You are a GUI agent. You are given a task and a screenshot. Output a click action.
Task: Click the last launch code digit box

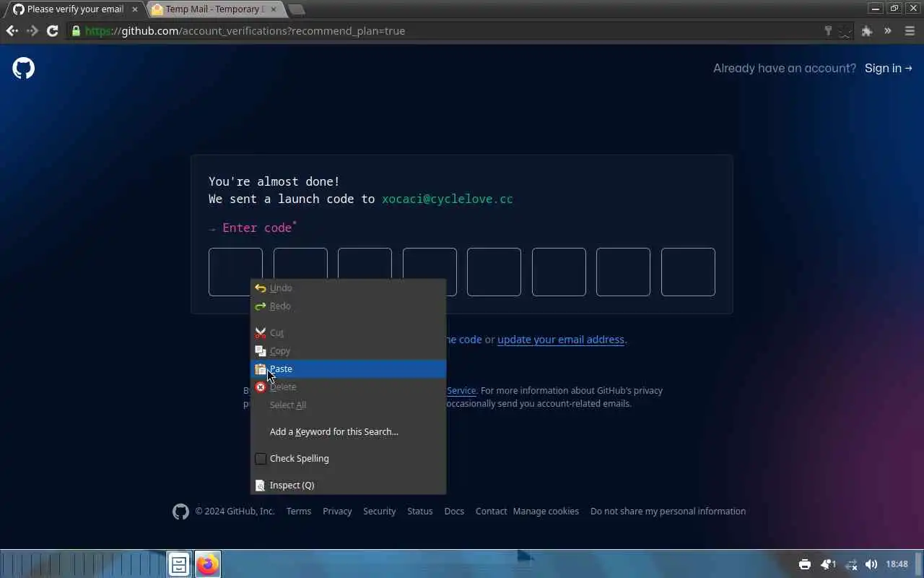point(688,272)
